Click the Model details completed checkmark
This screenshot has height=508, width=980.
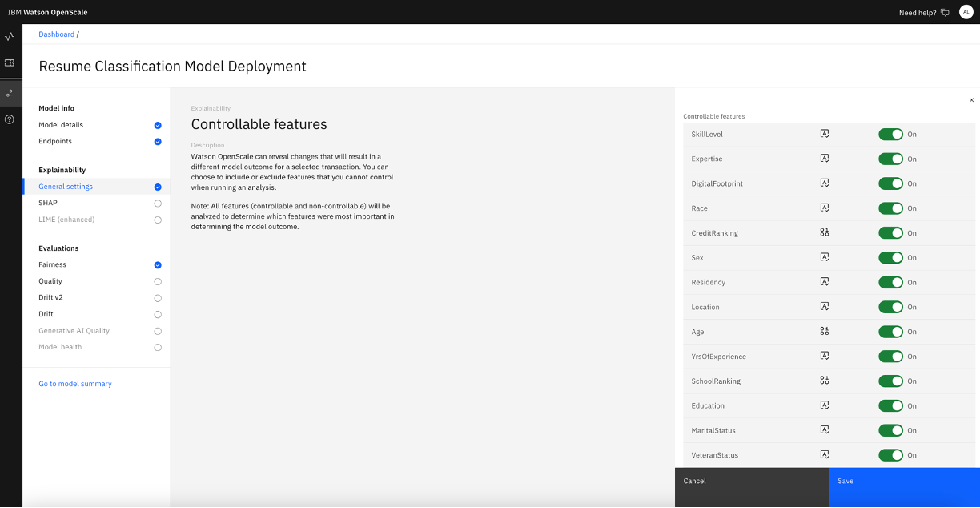(x=158, y=125)
